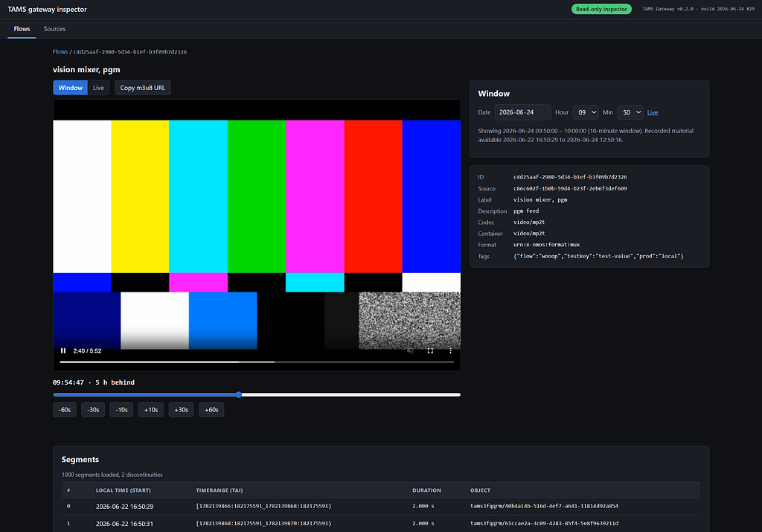
Task: Click the Object column header
Action: (480, 490)
